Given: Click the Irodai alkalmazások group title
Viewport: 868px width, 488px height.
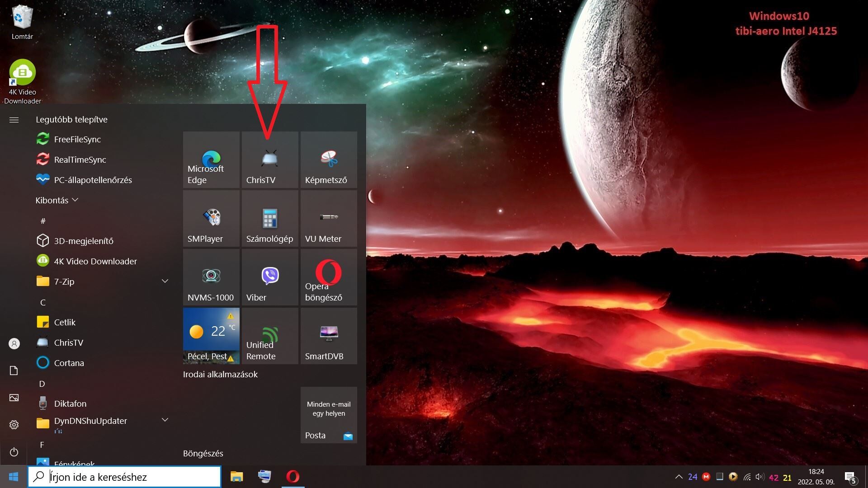Looking at the screenshot, I should pyautogui.click(x=220, y=374).
